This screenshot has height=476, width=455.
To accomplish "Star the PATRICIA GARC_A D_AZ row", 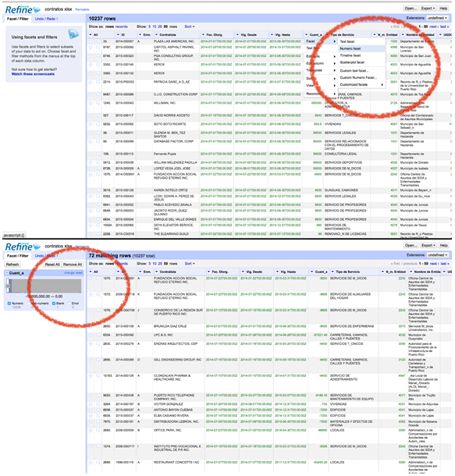I will click(x=91, y=82).
